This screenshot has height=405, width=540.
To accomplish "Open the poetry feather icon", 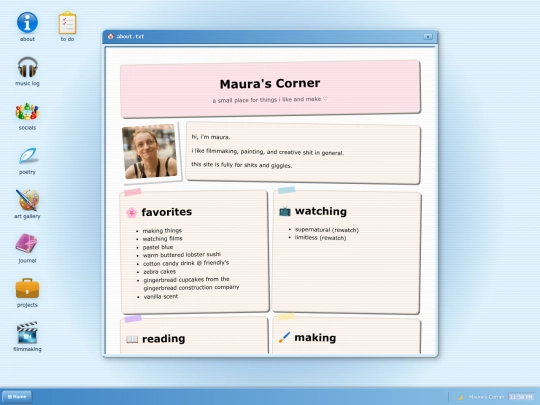I will point(27,160).
